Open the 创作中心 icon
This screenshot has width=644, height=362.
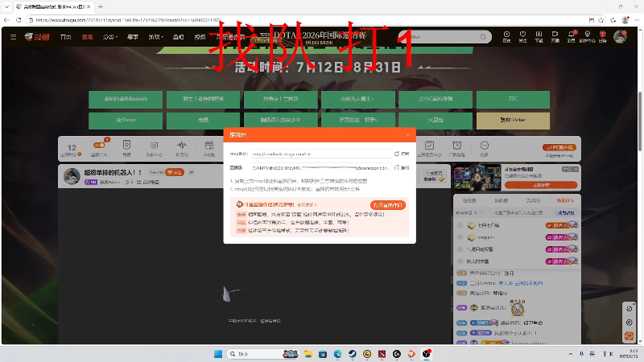(x=588, y=36)
